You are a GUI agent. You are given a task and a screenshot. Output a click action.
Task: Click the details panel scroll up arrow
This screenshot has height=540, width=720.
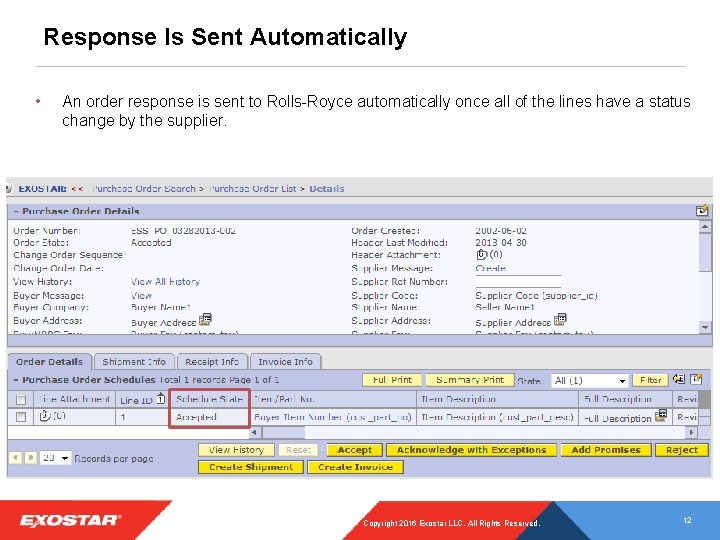click(705, 227)
